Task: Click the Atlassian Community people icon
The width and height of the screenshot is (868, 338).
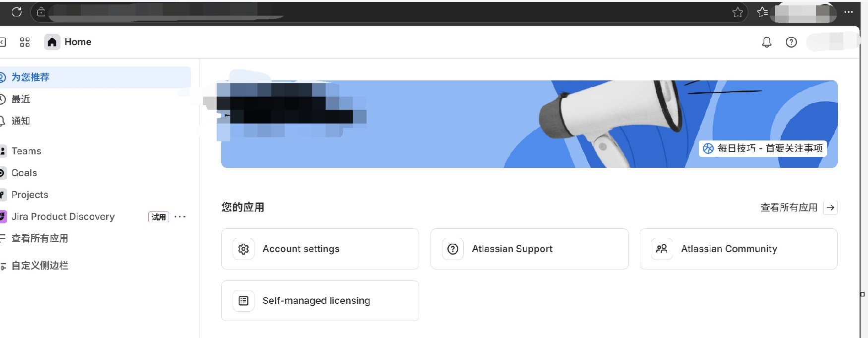Action: pos(662,249)
